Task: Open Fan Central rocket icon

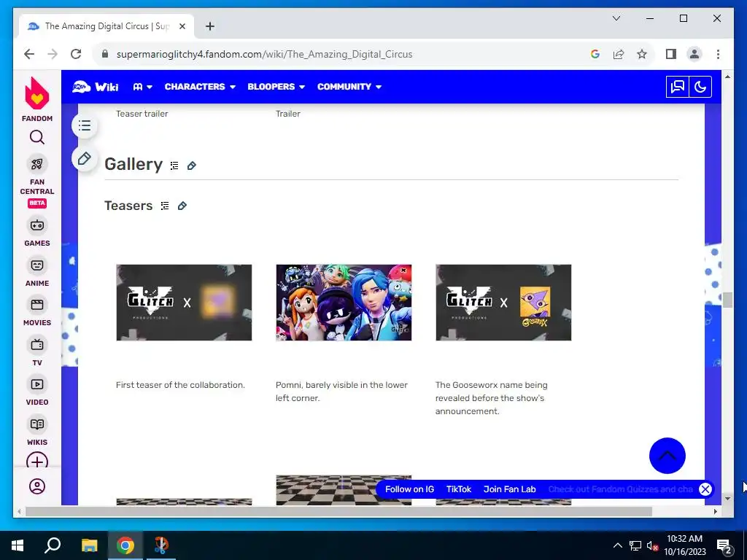Action: click(37, 164)
